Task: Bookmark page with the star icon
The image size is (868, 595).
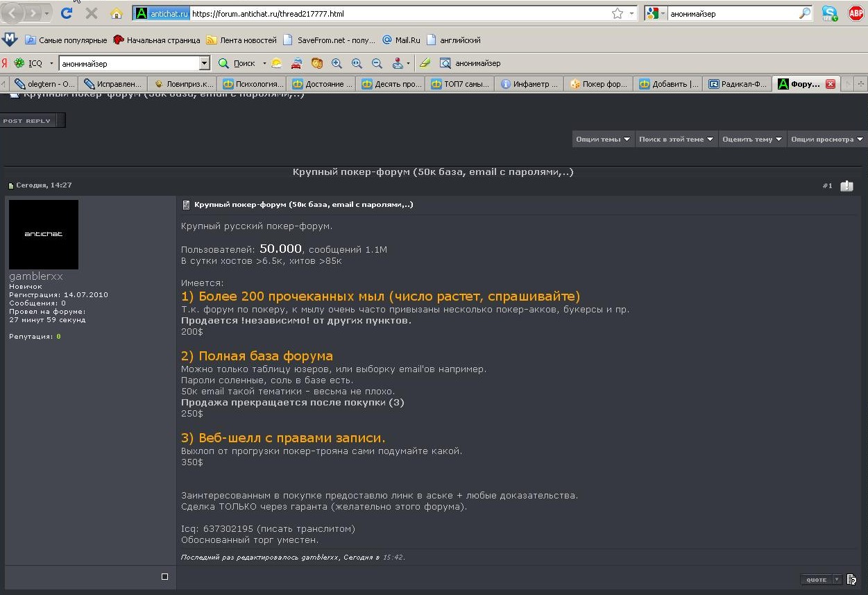Action: (x=617, y=13)
